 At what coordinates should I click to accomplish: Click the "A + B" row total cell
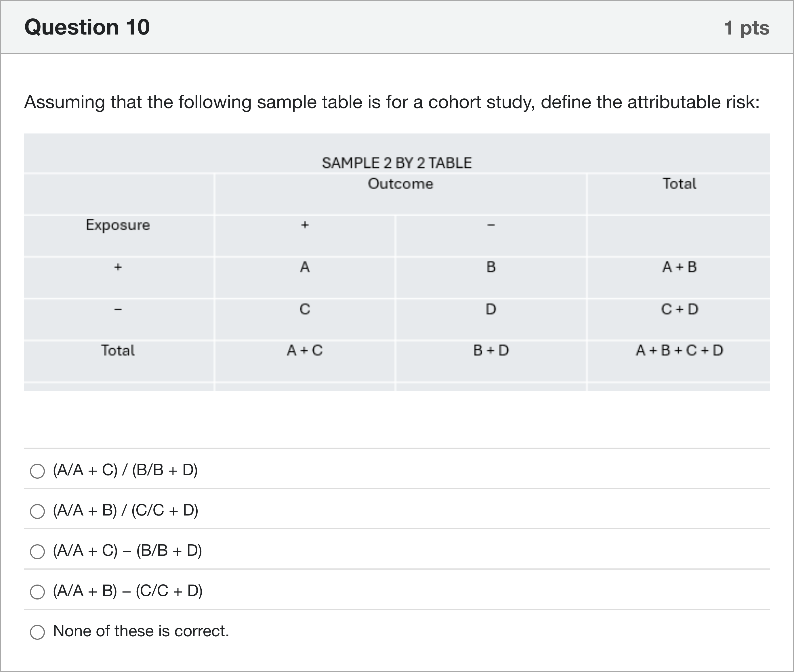pyautogui.click(x=679, y=267)
